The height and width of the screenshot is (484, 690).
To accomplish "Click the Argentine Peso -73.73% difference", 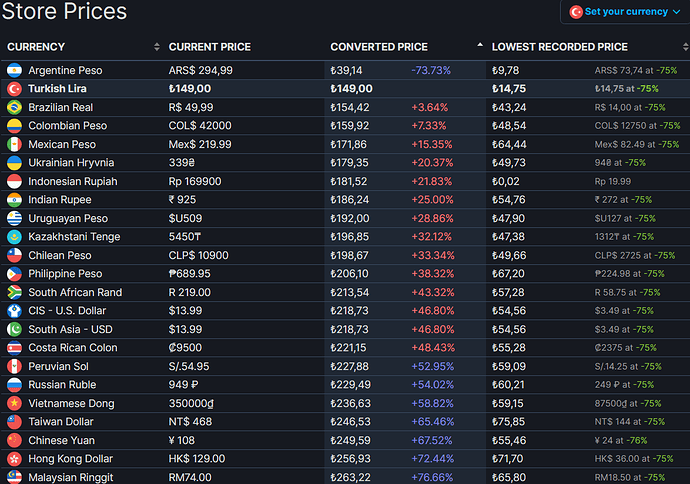I will (x=431, y=70).
